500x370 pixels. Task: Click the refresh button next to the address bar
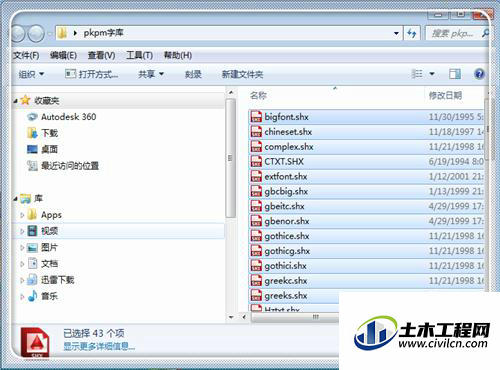pyautogui.click(x=412, y=33)
